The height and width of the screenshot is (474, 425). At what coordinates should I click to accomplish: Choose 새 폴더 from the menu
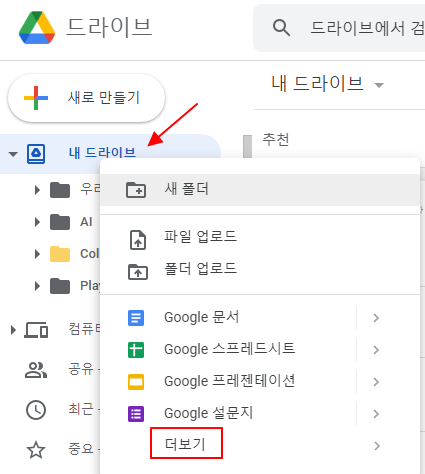pyautogui.click(x=260, y=190)
